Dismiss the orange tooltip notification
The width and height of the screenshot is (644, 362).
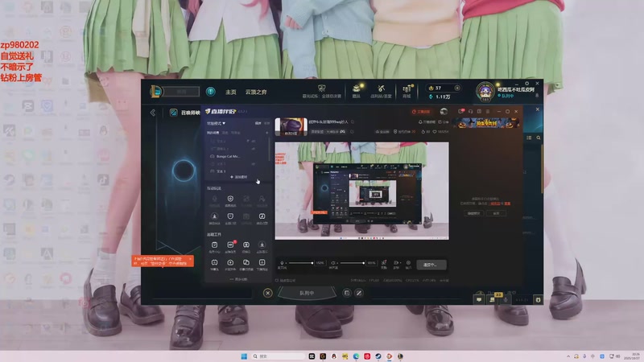190,259
